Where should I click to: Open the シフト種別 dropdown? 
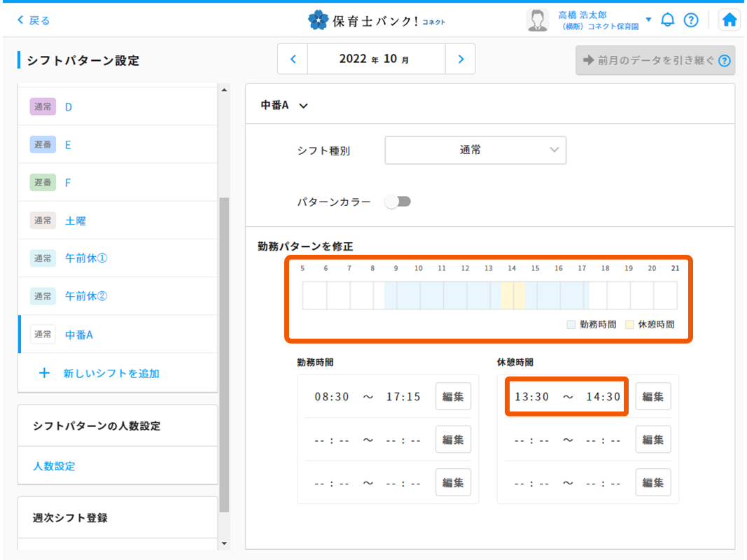tap(475, 150)
